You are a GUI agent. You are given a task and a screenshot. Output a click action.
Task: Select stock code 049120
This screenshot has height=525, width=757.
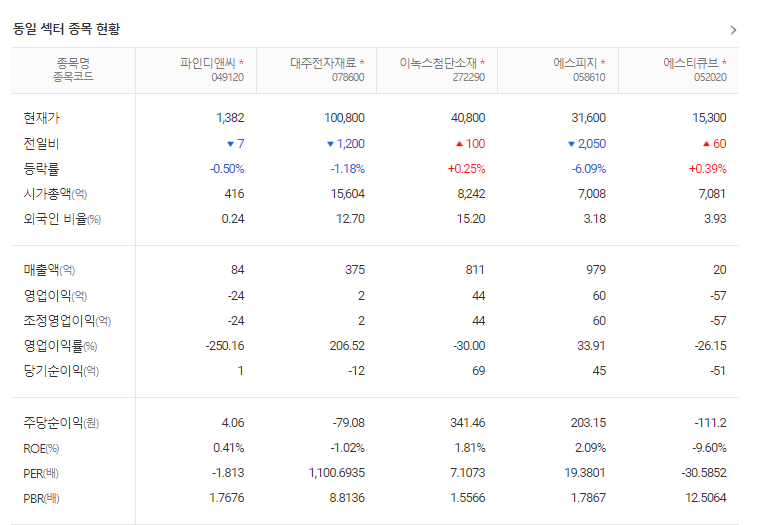click(x=227, y=77)
